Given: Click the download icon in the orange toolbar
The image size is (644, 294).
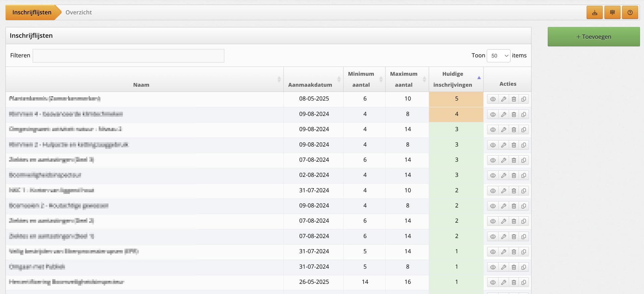Looking at the screenshot, I should [594, 13].
